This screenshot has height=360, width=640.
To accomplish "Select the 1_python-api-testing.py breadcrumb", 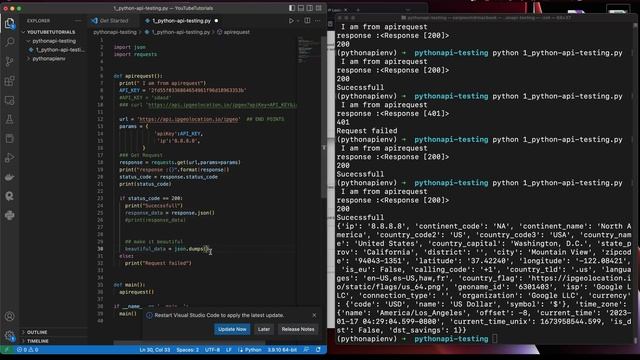I will click(x=177, y=32).
